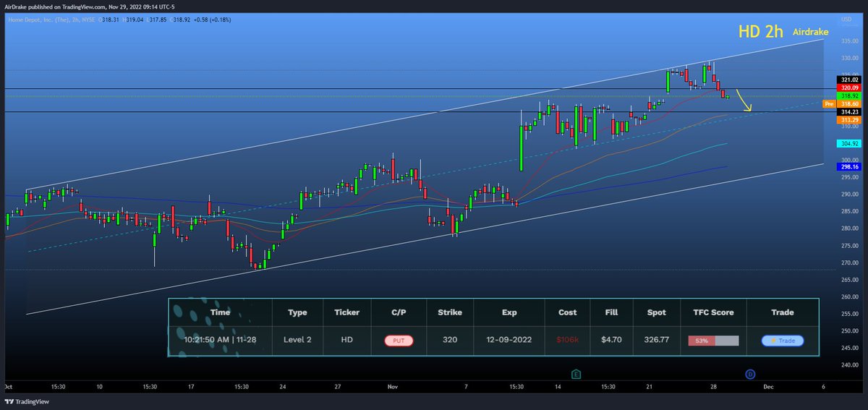
Task: Click the Spot column header
Action: point(655,312)
